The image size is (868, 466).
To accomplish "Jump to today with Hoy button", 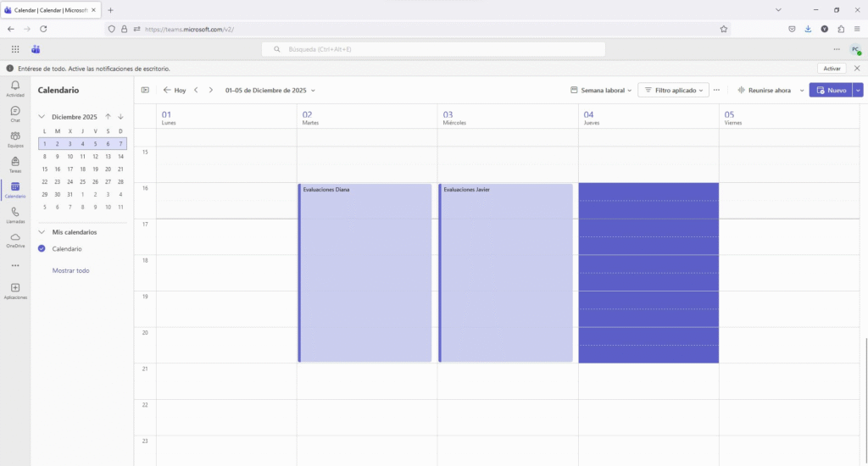I will (175, 90).
